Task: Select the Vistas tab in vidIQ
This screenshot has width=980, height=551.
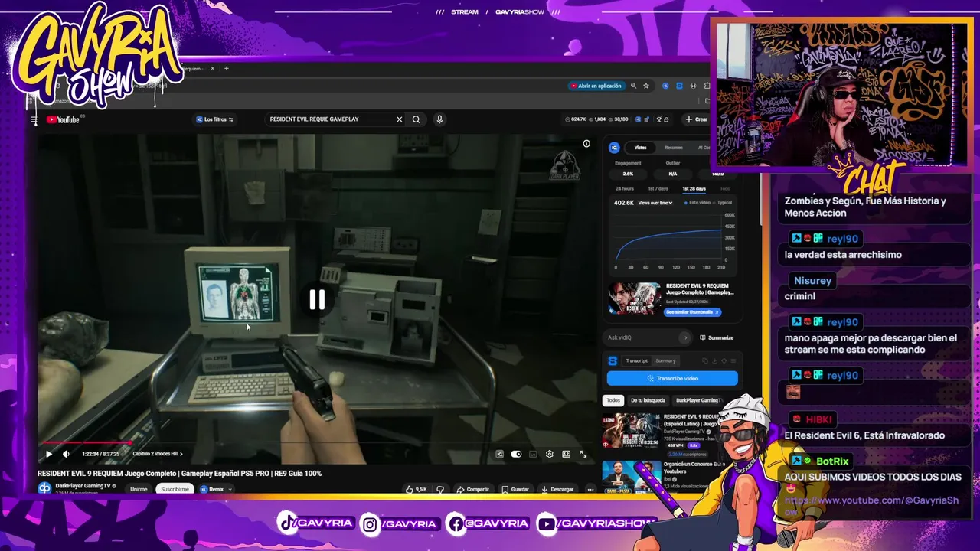Action: [x=640, y=148]
